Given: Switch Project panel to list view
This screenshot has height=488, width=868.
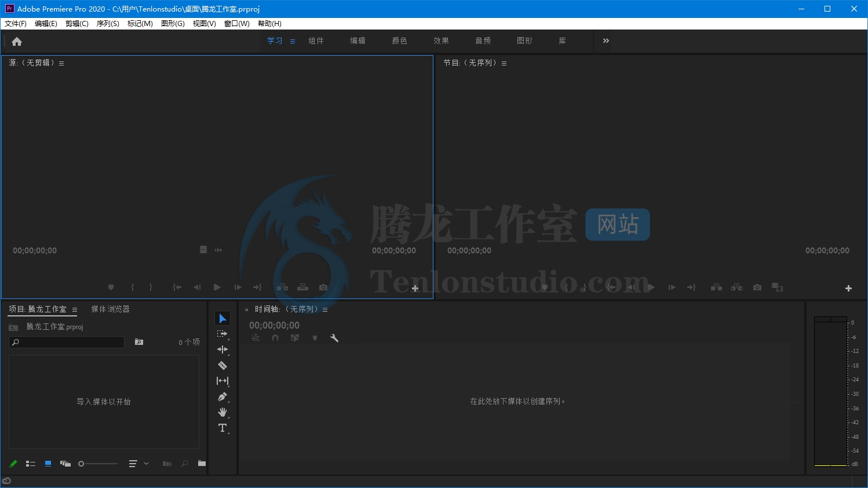Looking at the screenshot, I should pyautogui.click(x=31, y=464).
